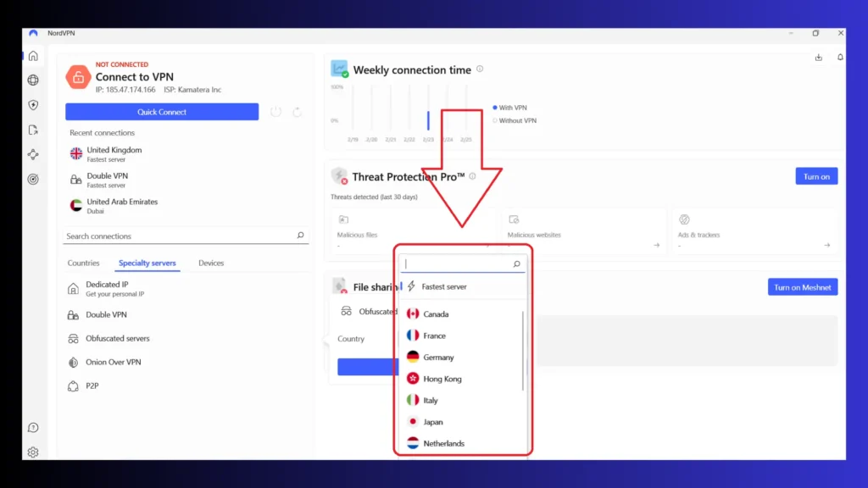Minimize the NordVPN window
The height and width of the screenshot is (488, 868).
pos(791,33)
